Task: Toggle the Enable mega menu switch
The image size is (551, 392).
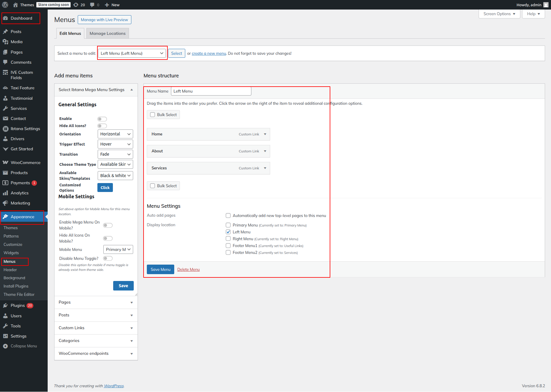Action: pos(102,119)
